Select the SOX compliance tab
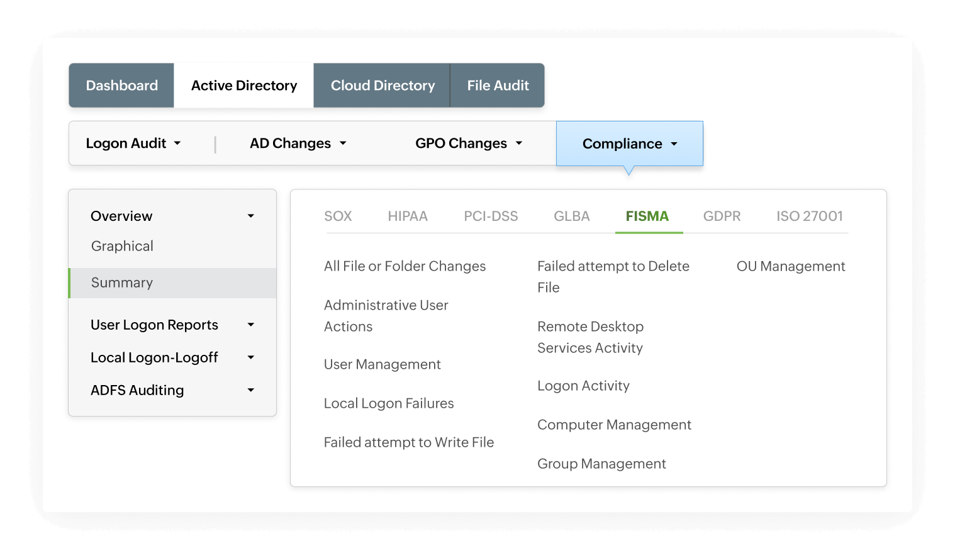The height and width of the screenshot is (560, 955). 338,216
